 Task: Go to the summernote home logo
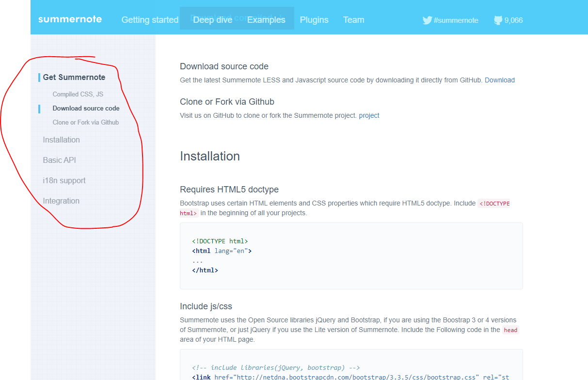pyautogui.click(x=70, y=19)
